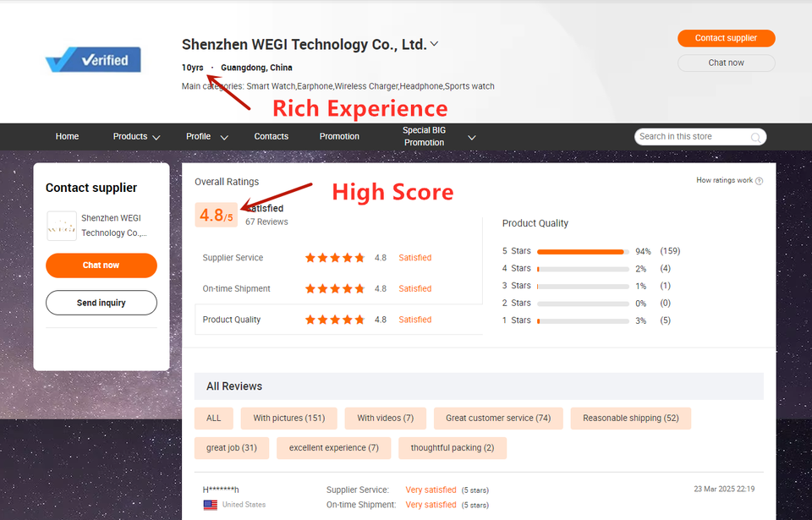Click the Send inquiry button

[101, 303]
